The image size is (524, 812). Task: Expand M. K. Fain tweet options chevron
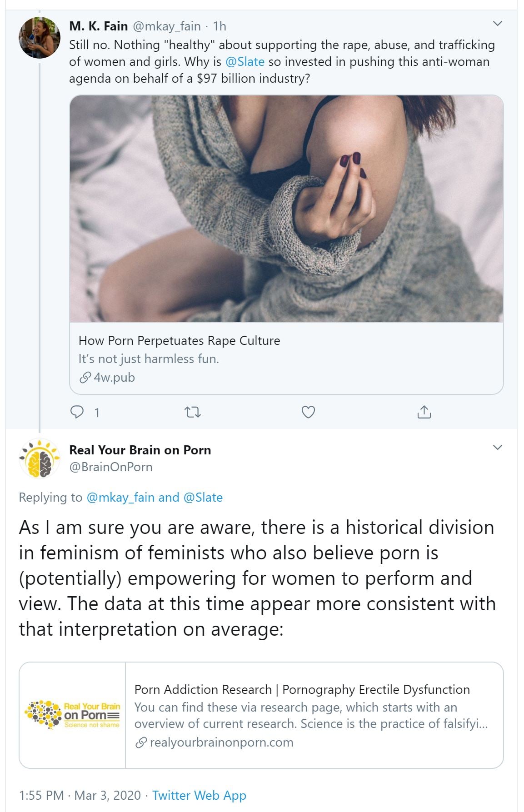click(498, 24)
